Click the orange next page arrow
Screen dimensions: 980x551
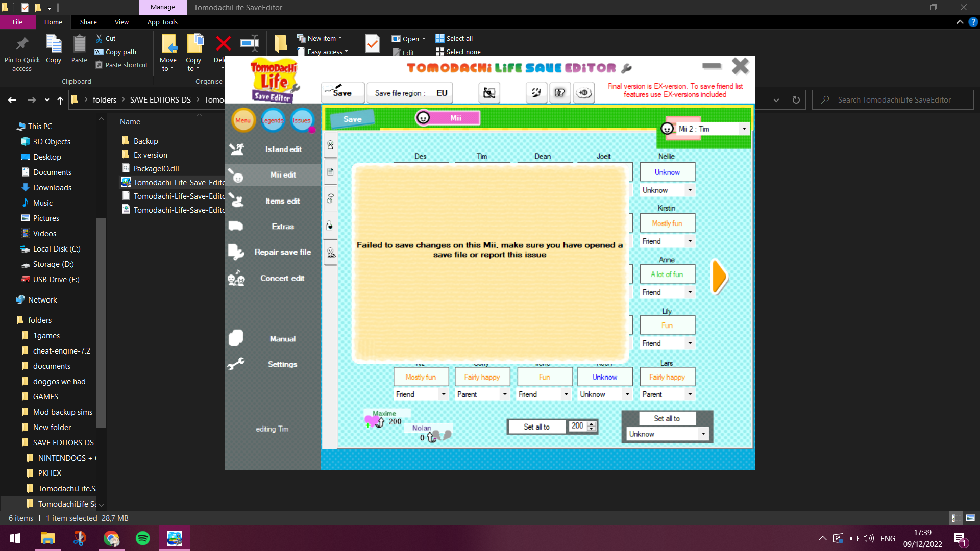(719, 277)
